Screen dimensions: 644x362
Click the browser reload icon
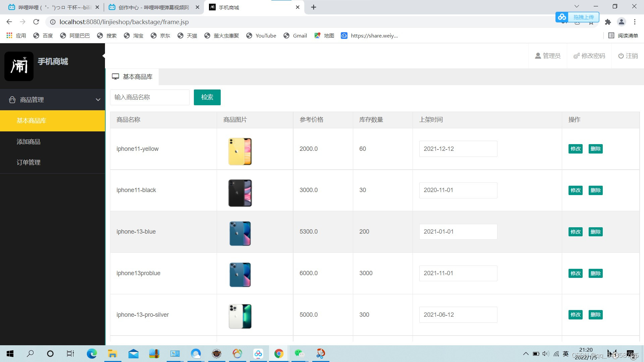(x=36, y=22)
